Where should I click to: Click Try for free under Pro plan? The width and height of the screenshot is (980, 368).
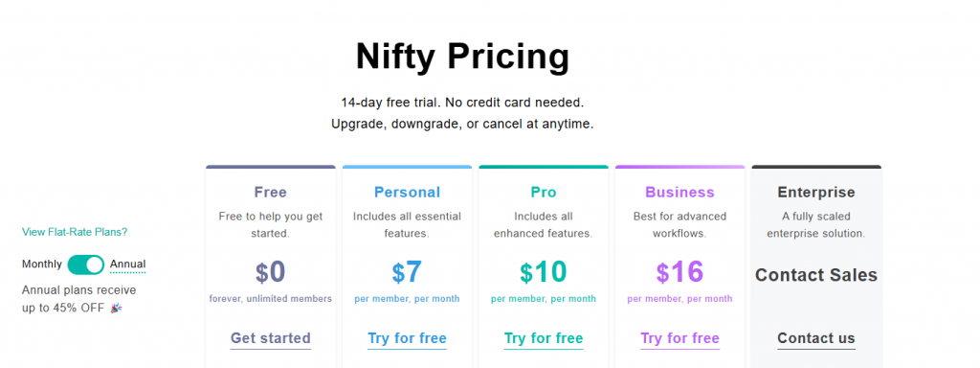pos(544,338)
